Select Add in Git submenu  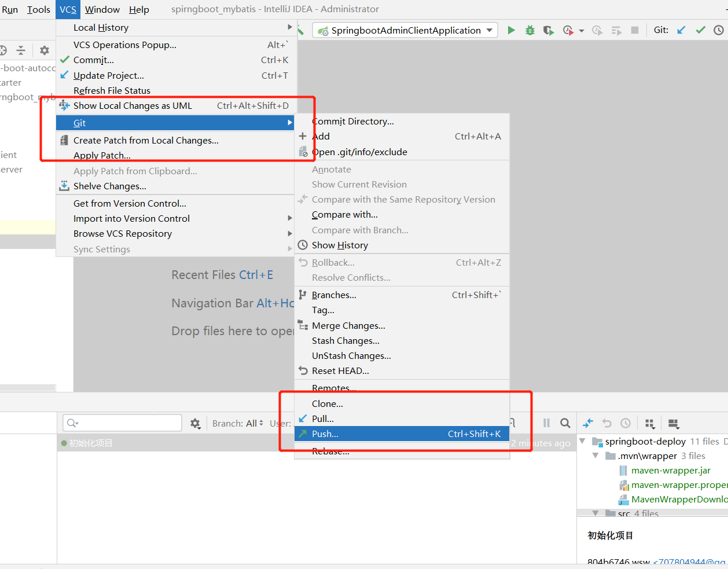click(402, 136)
